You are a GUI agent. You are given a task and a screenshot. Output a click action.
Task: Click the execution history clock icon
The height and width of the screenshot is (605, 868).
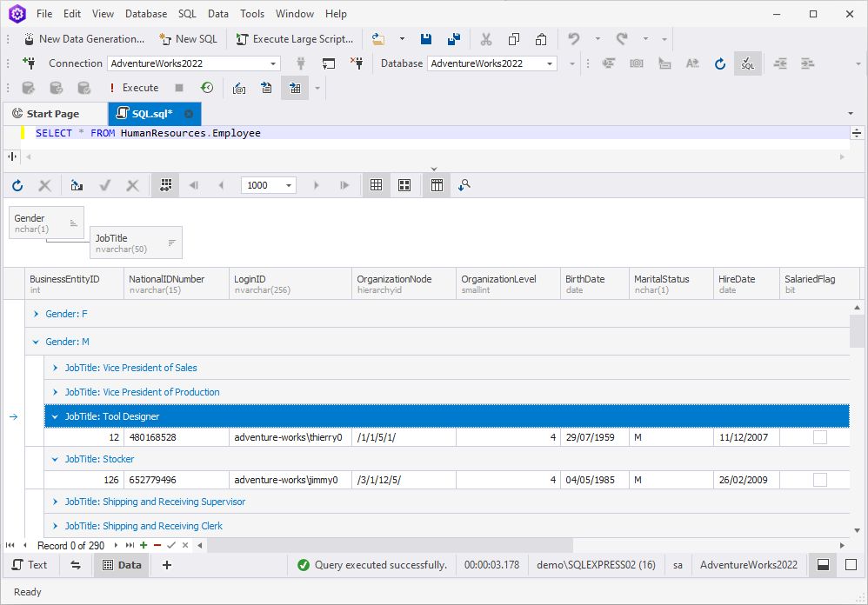(207, 88)
